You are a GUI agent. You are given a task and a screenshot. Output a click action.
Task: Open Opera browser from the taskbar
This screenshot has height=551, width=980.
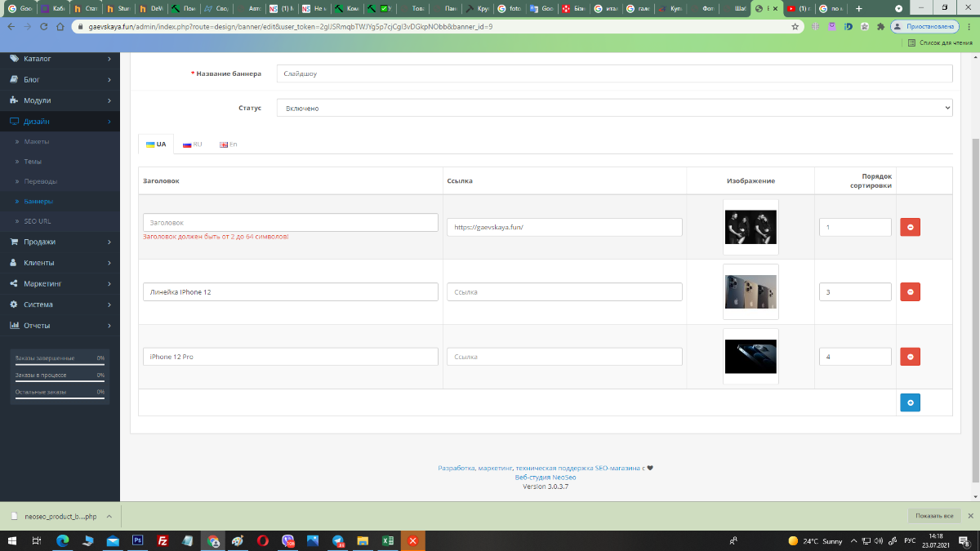(263, 540)
